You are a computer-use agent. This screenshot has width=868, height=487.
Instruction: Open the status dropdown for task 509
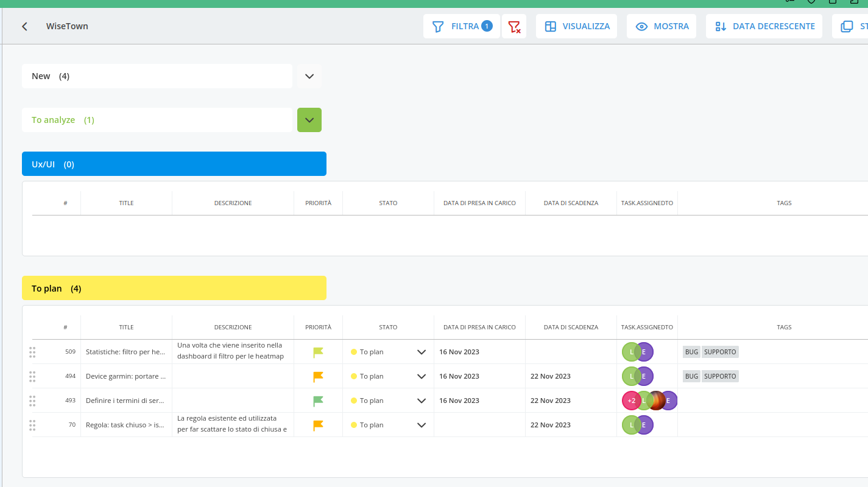click(x=421, y=352)
